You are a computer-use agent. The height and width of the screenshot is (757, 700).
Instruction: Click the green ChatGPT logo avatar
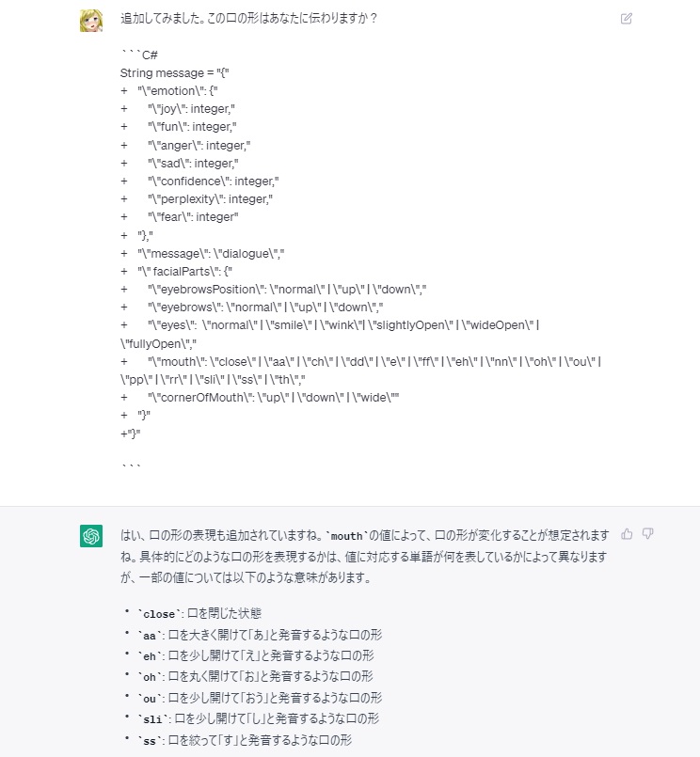point(91,536)
